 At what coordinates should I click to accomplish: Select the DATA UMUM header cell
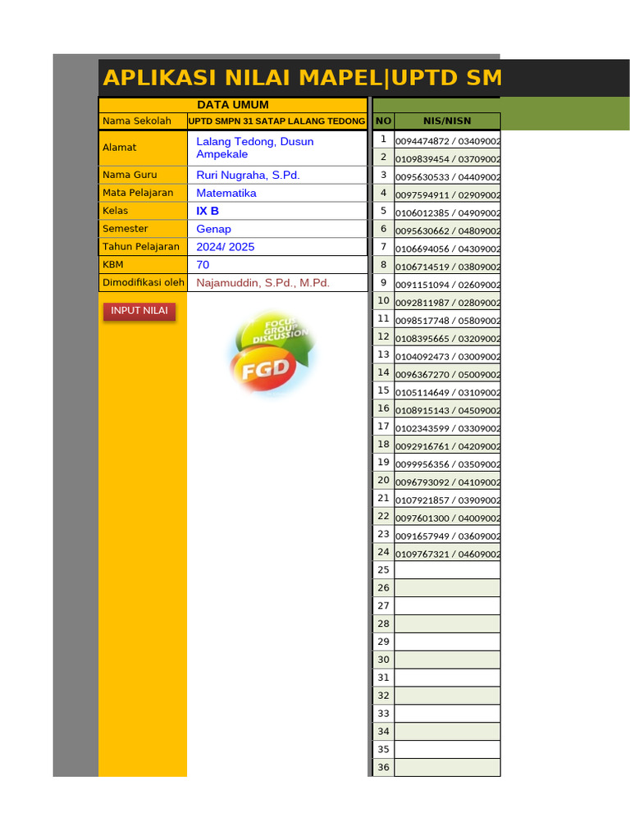[x=233, y=105]
